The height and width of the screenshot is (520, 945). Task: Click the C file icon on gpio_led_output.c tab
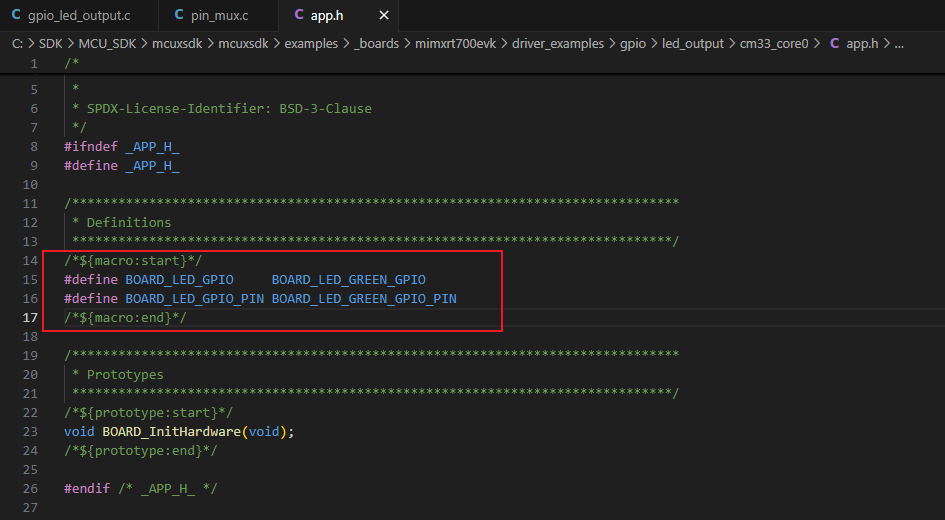point(15,16)
